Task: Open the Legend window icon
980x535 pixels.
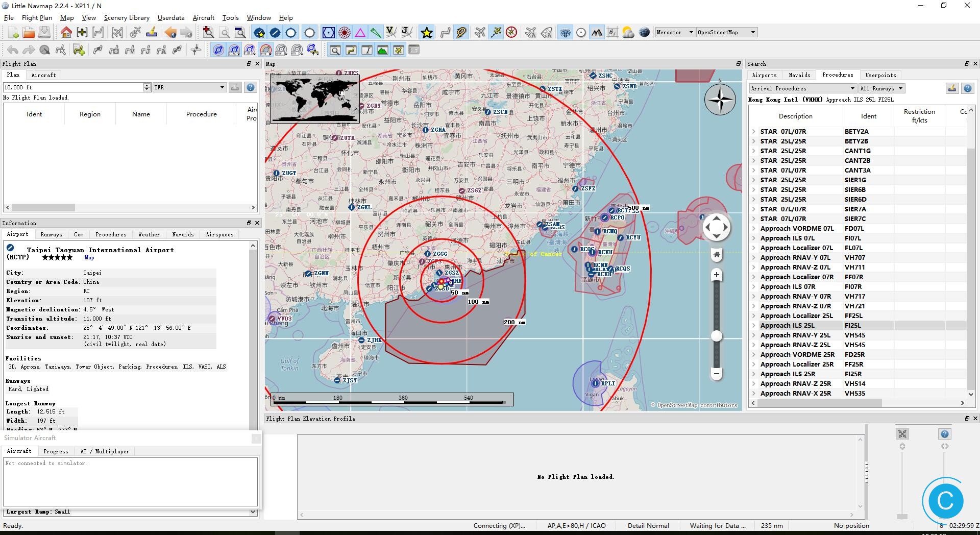Action: tap(414, 50)
